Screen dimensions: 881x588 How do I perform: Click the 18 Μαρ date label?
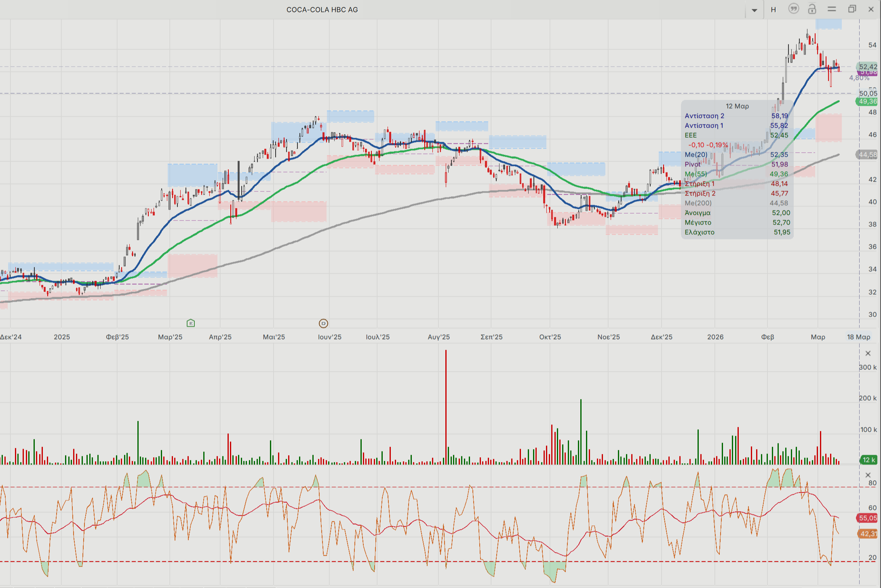tap(858, 337)
